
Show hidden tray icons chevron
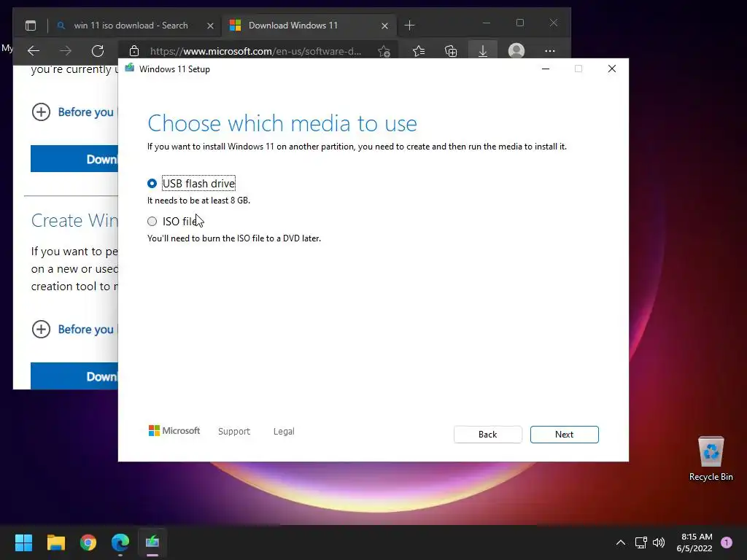tap(621, 542)
